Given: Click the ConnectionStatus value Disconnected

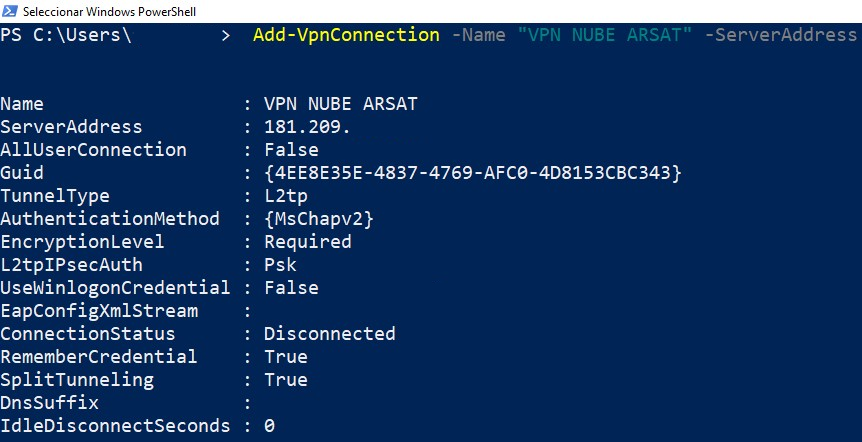Looking at the screenshot, I should click(330, 334).
